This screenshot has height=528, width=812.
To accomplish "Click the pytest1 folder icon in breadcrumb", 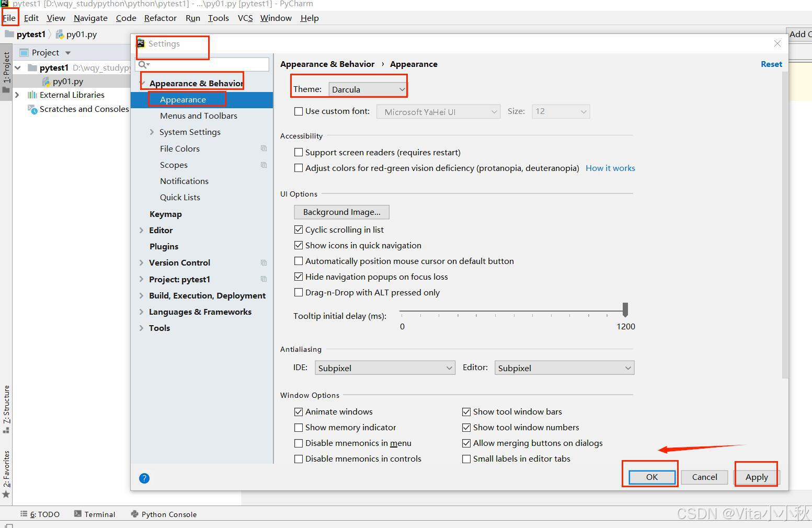I will point(9,34).
